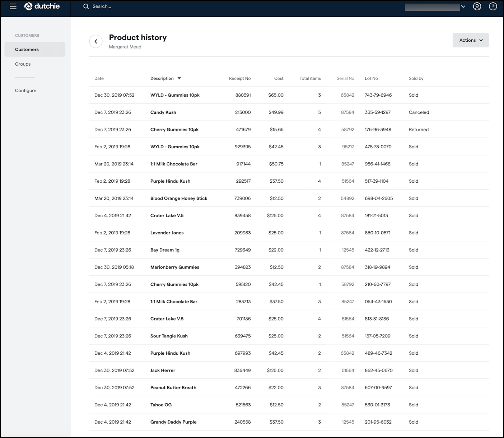
Task: Sort by the Description column arrow
Action: pos(179,78)
